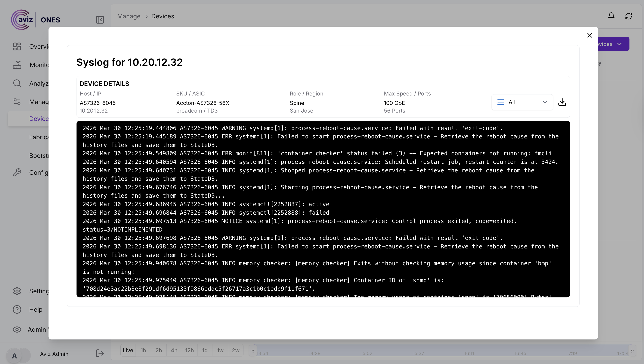This screenshot has height=364, width=644.
Task: Click the Manage breadcrumb link
Action: (129, 16)
